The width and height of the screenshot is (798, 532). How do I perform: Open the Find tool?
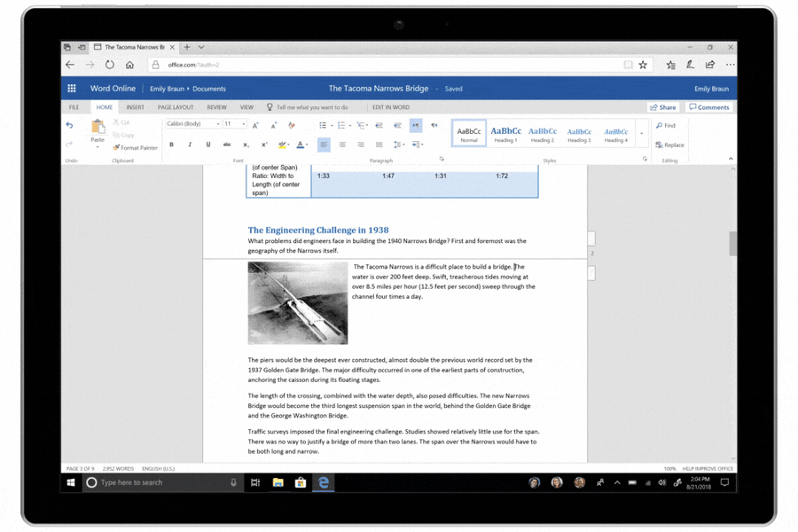click(x=665, y=126)
